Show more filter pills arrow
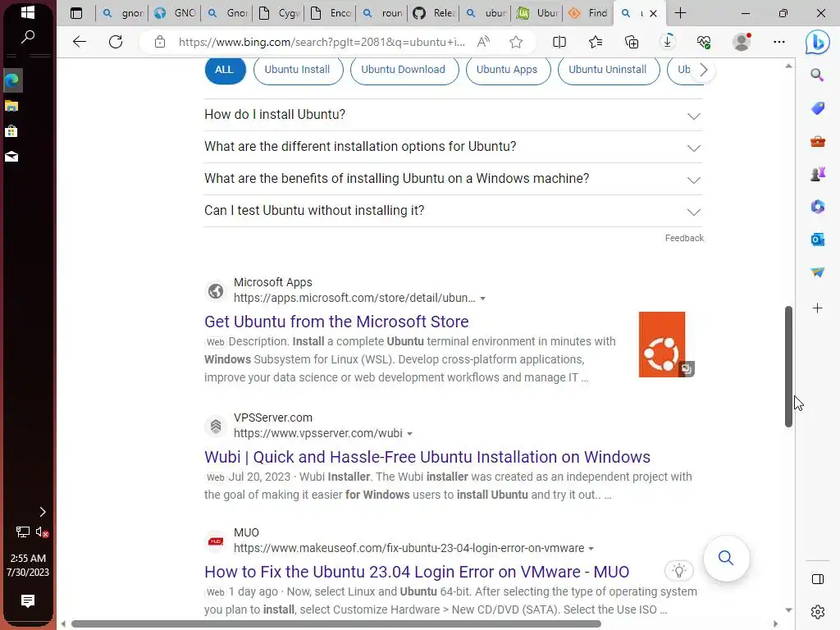This screenshot has height=630, width=840. pyautogui.click(x=704, y=70)
